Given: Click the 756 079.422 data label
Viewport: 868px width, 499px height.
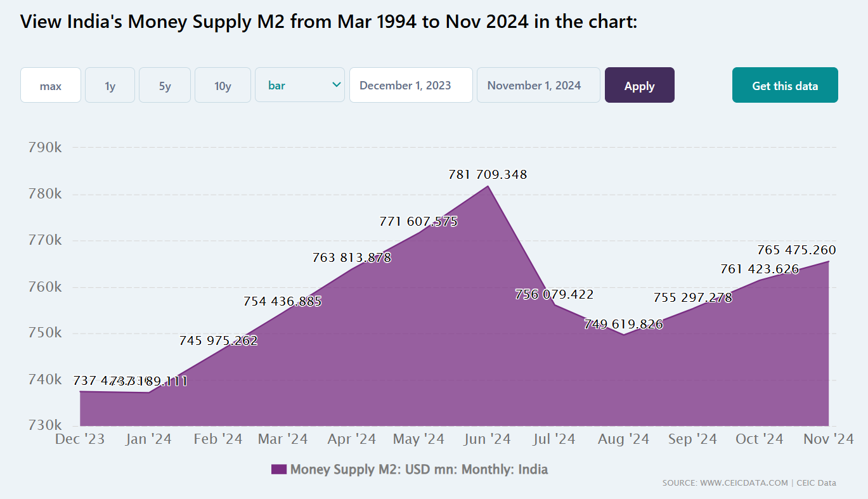Looking at the screenshot, I should click(555, 294).
